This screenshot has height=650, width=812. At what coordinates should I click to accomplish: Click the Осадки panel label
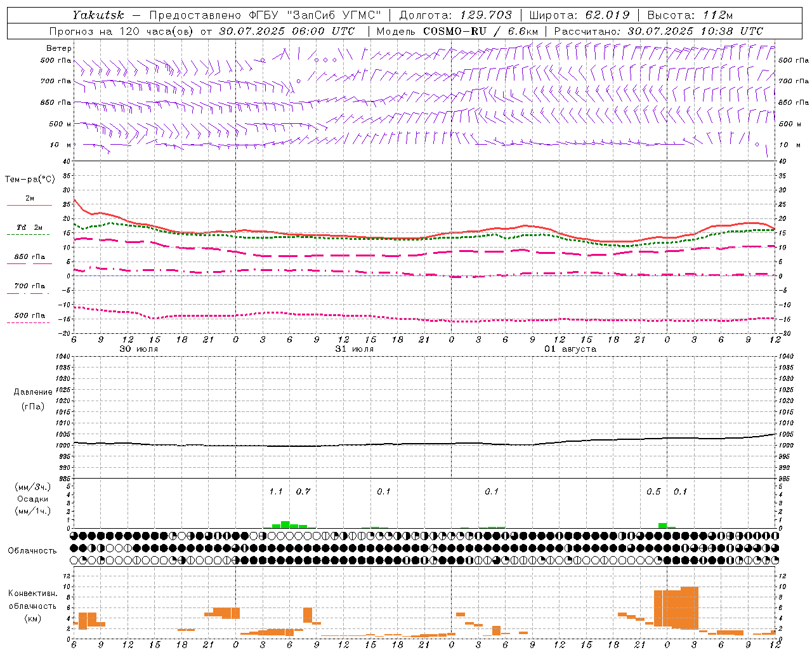tap(33, 499)
